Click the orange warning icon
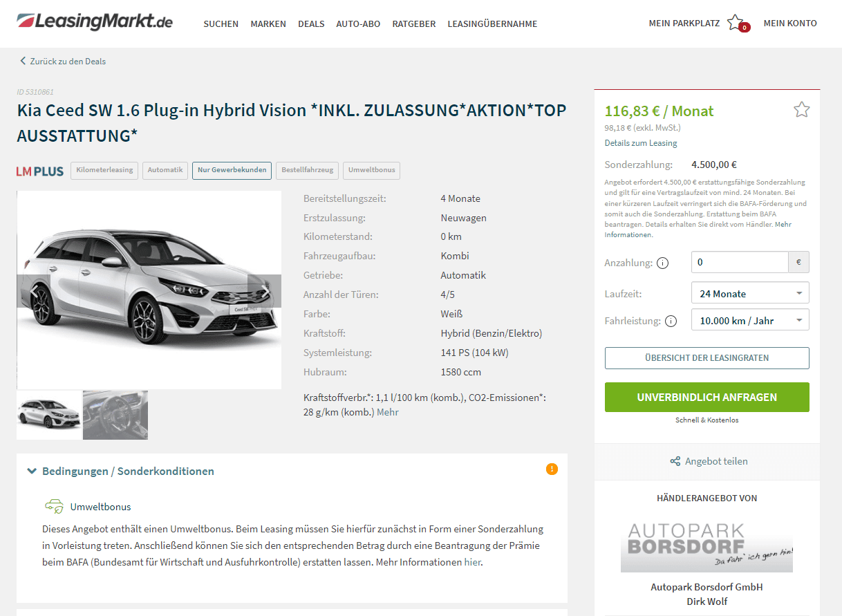Viewport: 842px width, 616px height. (552, 469)
